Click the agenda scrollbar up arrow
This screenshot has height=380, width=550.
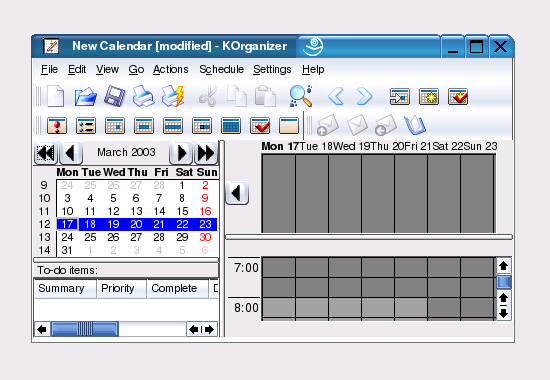tap(504, 266)
